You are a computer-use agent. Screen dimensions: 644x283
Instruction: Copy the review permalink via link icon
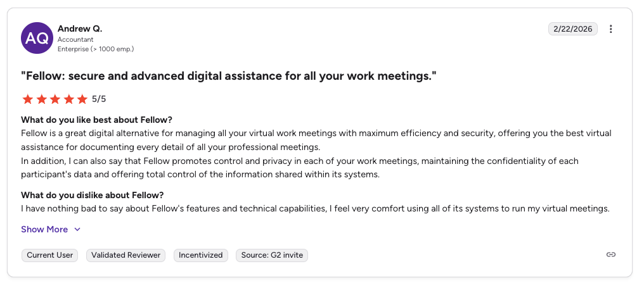(610, 255)
